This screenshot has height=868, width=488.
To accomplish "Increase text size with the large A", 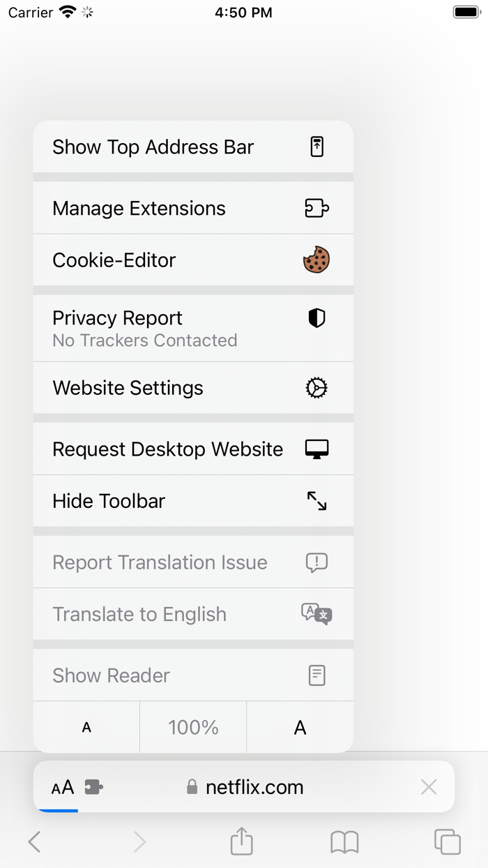I will point(300,726).
